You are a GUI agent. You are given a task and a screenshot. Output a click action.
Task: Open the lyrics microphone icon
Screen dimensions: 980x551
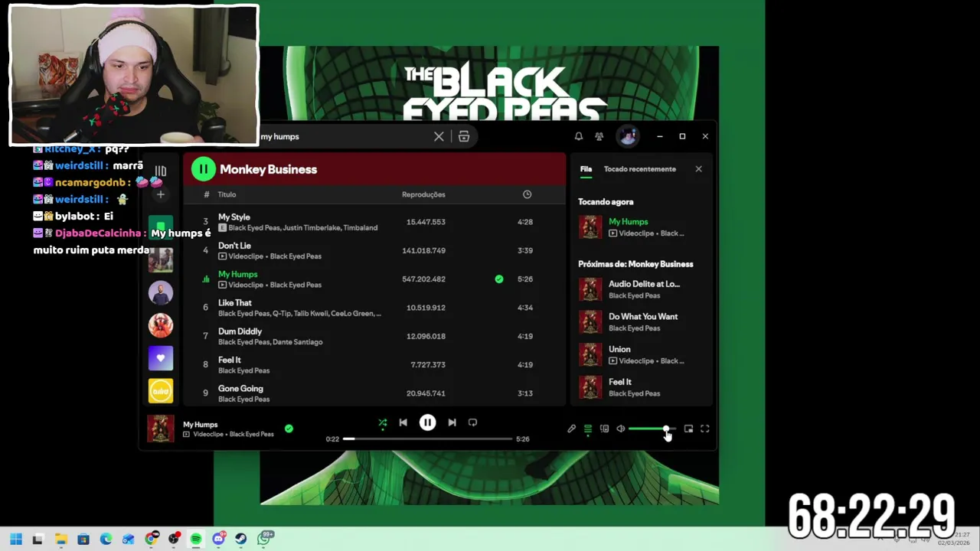coord(571,429)
